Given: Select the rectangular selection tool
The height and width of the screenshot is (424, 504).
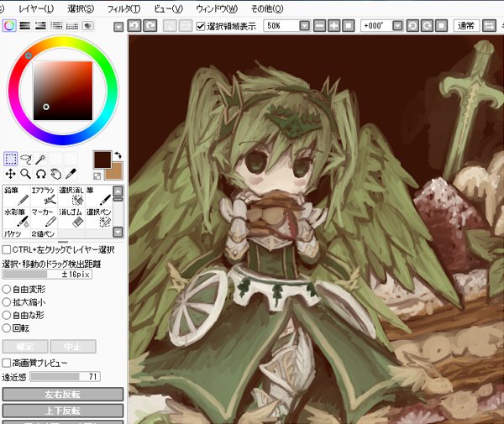Looking at the screenshot, I should click(10, 159).
